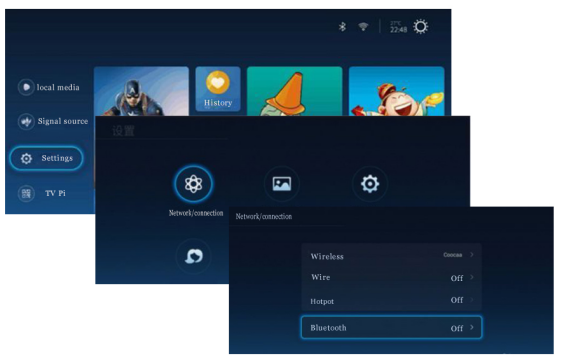Click the Network/connection label under atom icon

coord(196,213)
